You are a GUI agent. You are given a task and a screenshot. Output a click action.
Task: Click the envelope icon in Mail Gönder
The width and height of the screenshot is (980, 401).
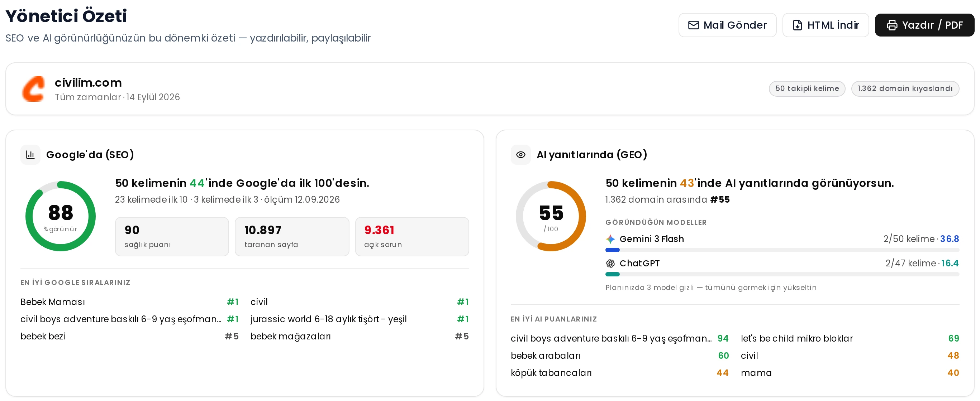coord(693,25)
